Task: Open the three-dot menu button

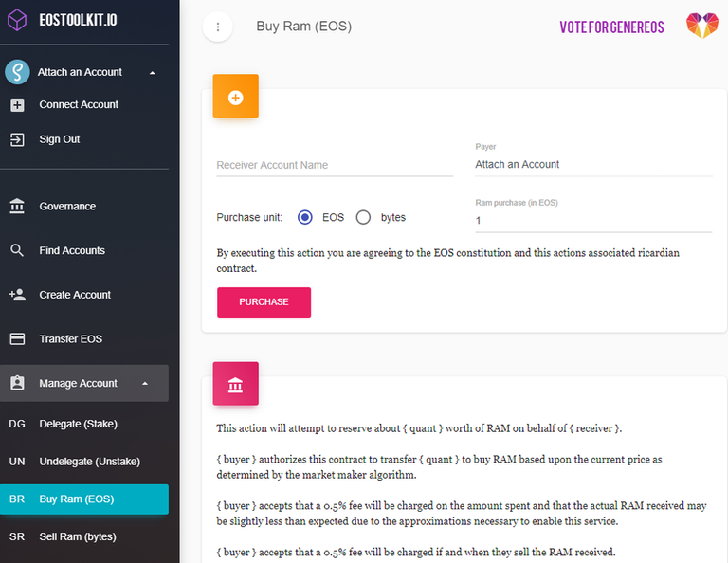Action: tap(218, 27)
